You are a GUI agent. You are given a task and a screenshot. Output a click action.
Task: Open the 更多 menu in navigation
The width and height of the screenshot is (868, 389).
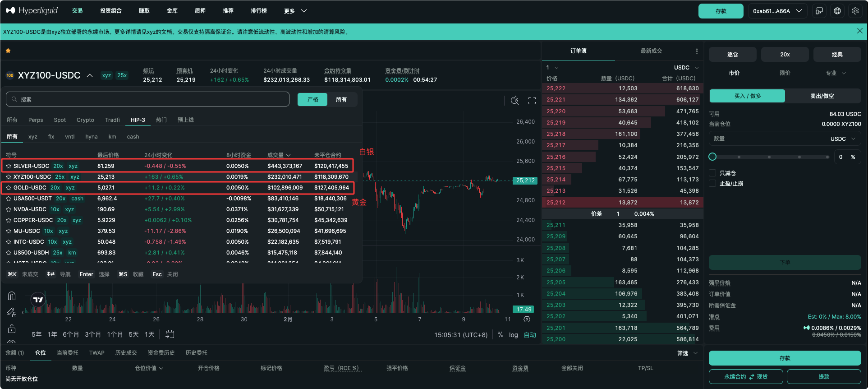click(295, 11)
